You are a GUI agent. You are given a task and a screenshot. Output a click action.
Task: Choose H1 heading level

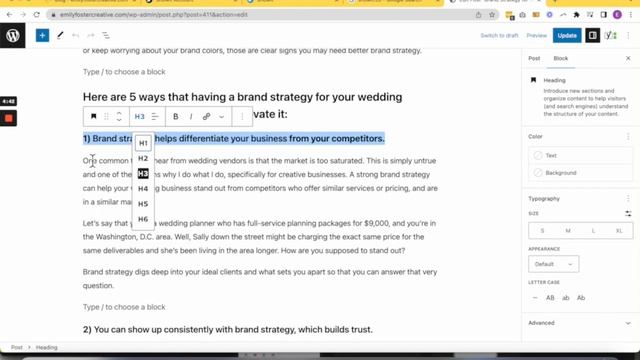(143, 143)
